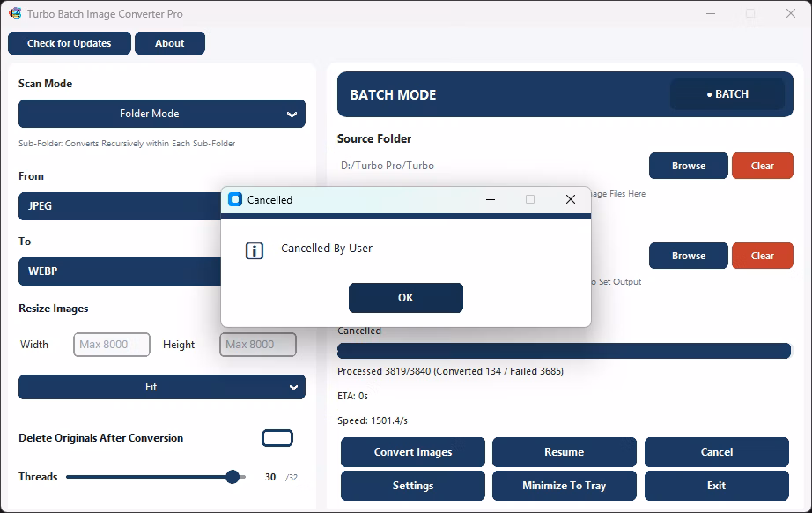Check for Updates button
This screenshot has width=812, height=513.
click(x=70, y=43)
